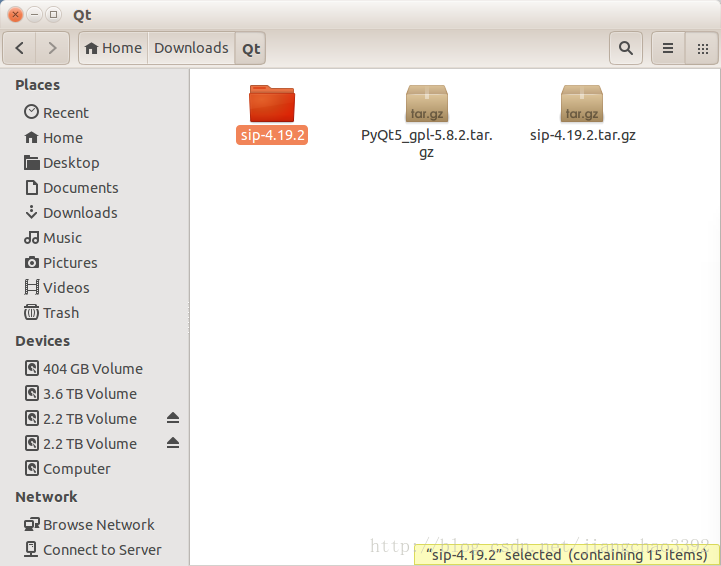
Task: Click the 3.6 TB Volume drive icon
Action: pyautogui.click(x=31, y=393)
